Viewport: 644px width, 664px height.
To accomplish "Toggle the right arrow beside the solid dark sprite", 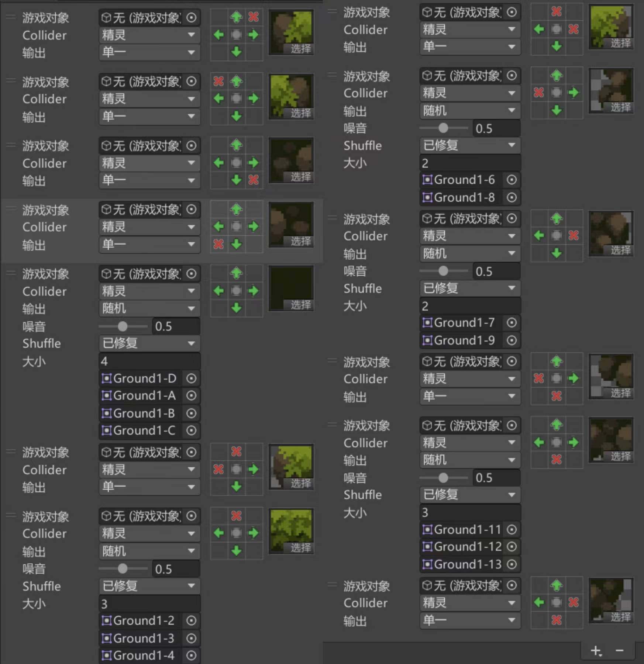I will (x=254, y=291).
